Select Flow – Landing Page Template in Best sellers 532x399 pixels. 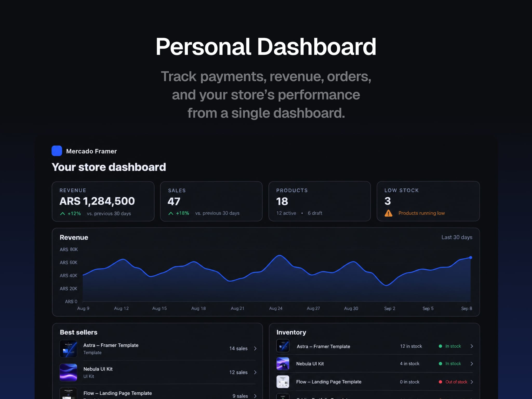tap(117, 393)
